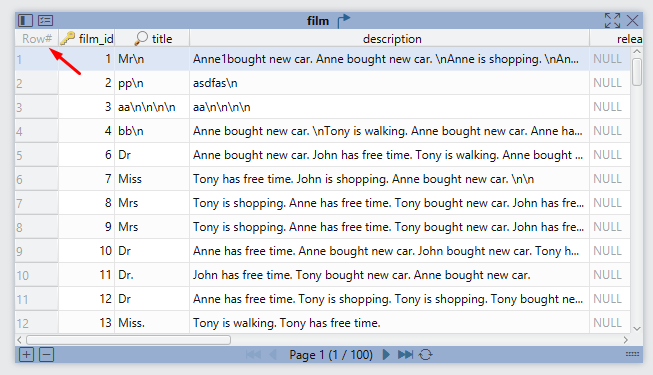
Task: Select description starting 'Tony has free time. John'
Action: (389, 179)
